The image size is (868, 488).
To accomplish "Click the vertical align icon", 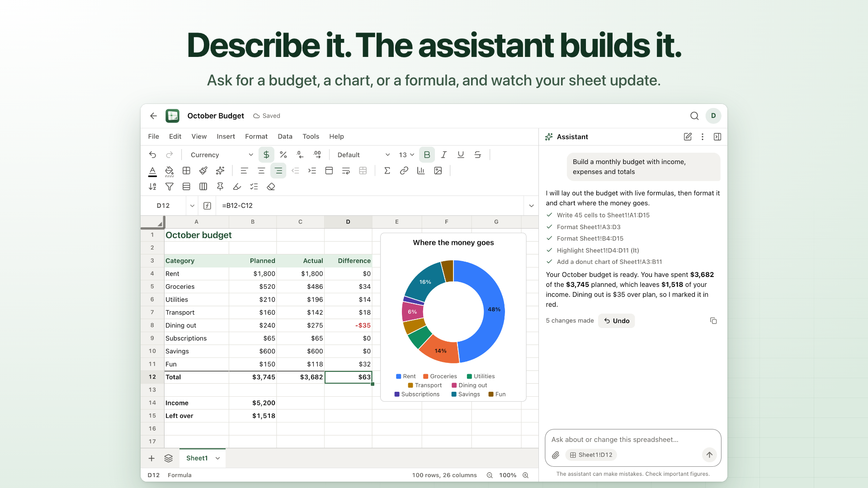I will [x=329, y=171].
